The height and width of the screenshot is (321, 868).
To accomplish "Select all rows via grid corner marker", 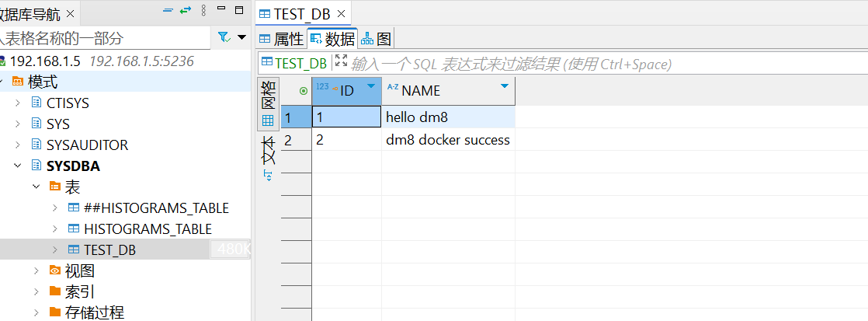I will pos(304,91).
